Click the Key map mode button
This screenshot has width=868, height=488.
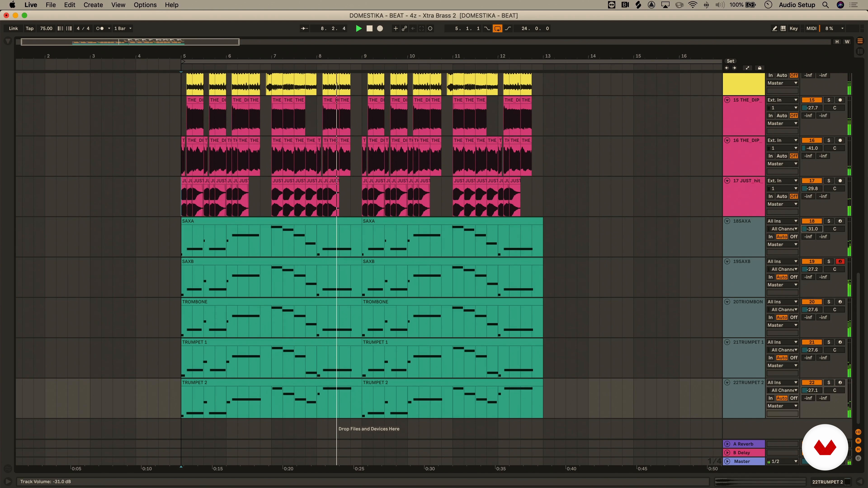(x=794, y=29)
